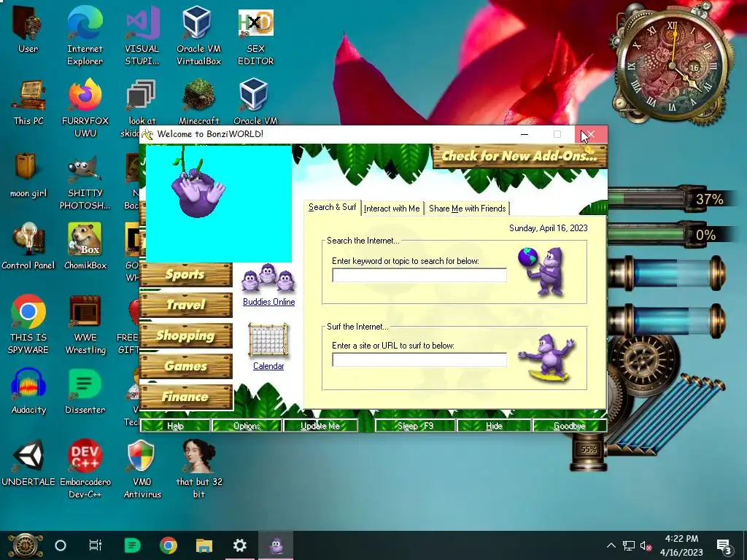Open This PC desktop icon

coord(28,102)
